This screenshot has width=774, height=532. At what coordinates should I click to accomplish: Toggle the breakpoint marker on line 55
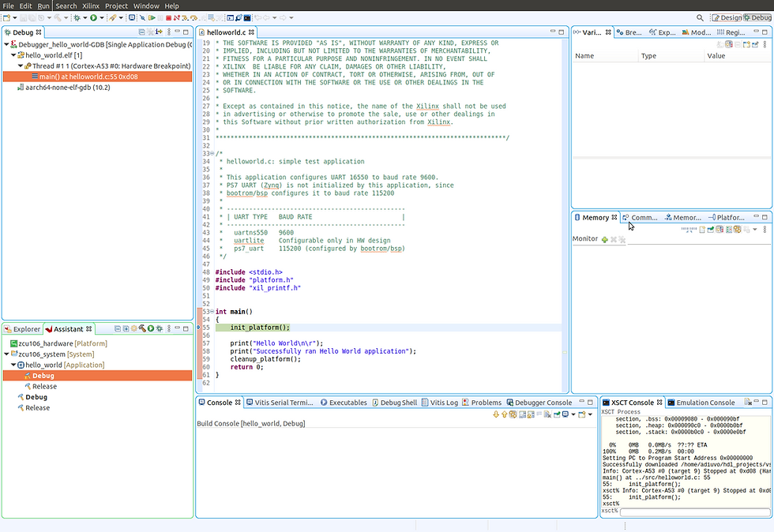tap(199, 328)
